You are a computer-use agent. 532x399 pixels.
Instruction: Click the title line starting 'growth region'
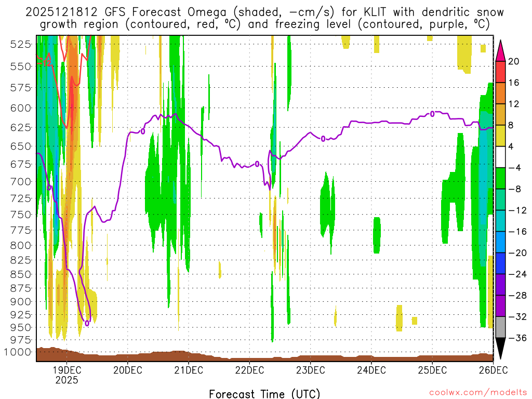point(264,24)
